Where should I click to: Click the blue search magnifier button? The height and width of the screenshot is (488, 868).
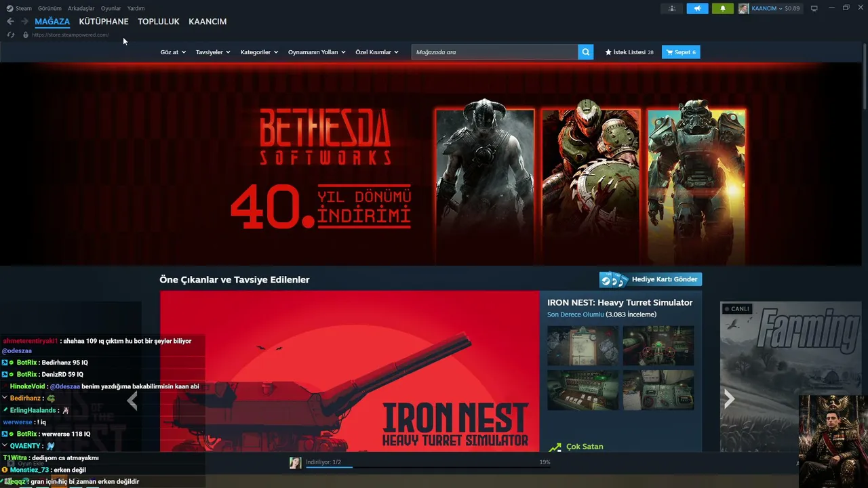coord(586,52)
